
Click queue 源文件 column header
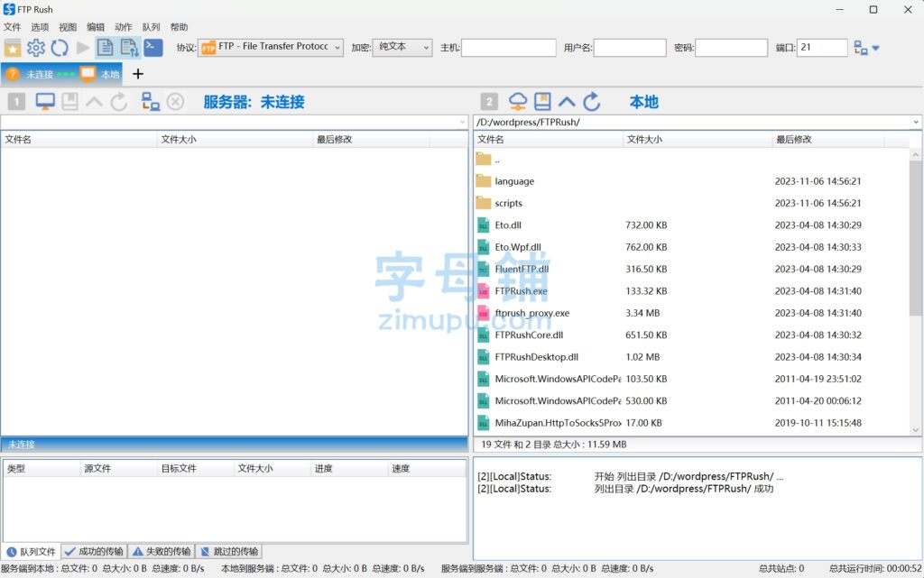(118, 469)
